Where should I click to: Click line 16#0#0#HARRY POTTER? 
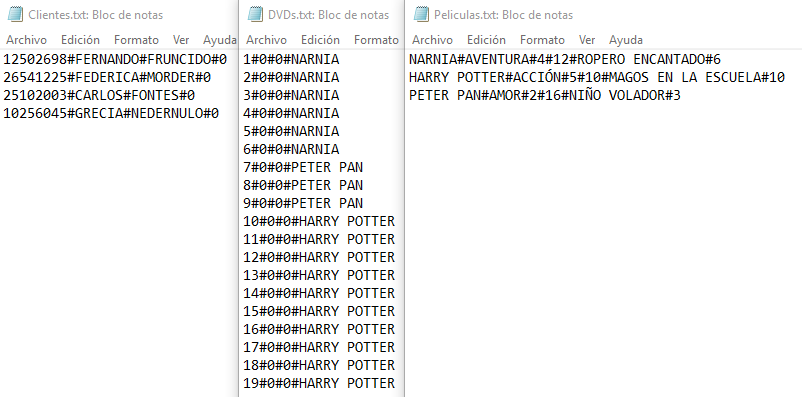319,329
